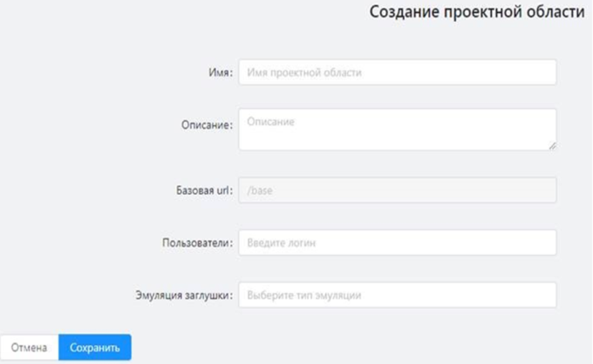Screen dimensions: 593x364
Task: Click the Описание: field label
Action: (207, 125)
